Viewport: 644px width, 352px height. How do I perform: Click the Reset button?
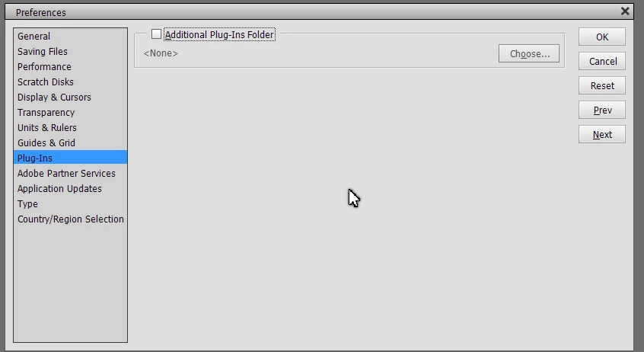tap(602, 85)
